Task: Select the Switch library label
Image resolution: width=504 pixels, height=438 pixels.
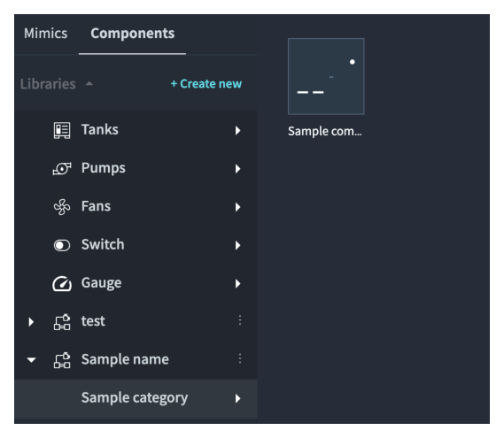Action: point(103,244)
